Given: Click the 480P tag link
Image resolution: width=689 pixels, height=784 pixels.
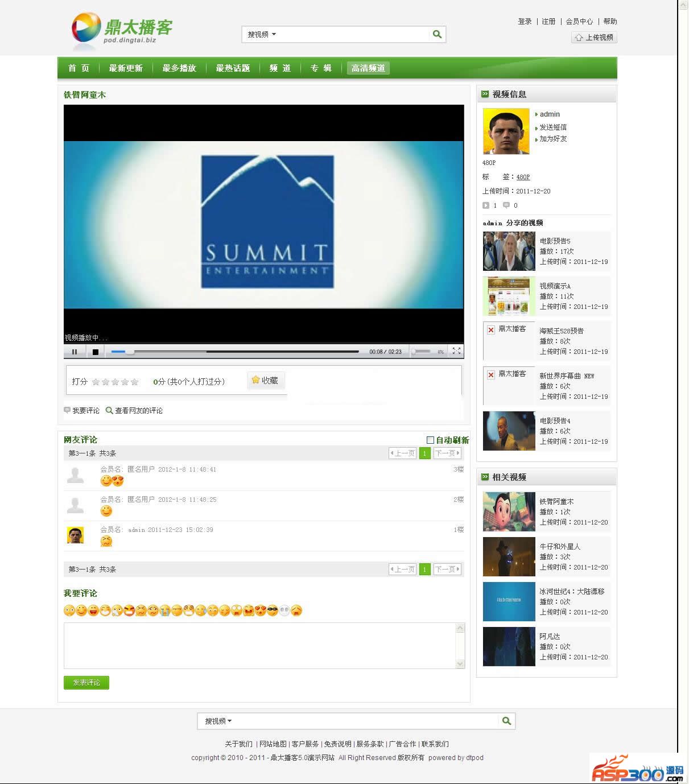Looking at the screenshot, I should click(x=523, y=177).
